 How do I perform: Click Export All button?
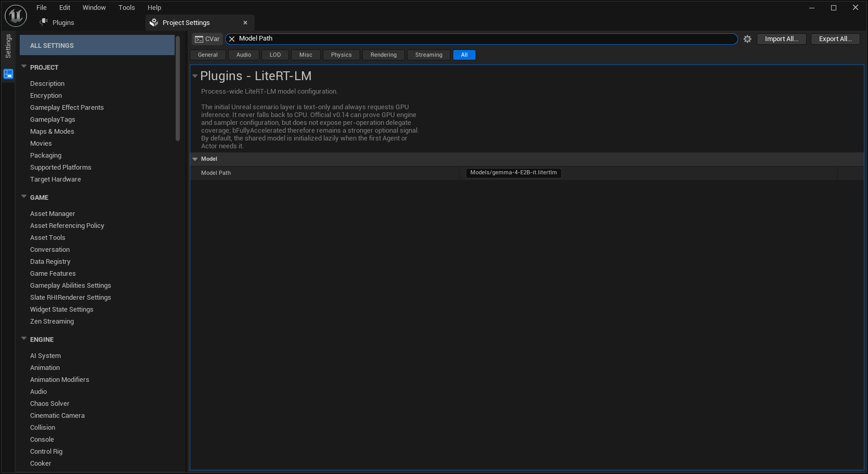[835, 39]
